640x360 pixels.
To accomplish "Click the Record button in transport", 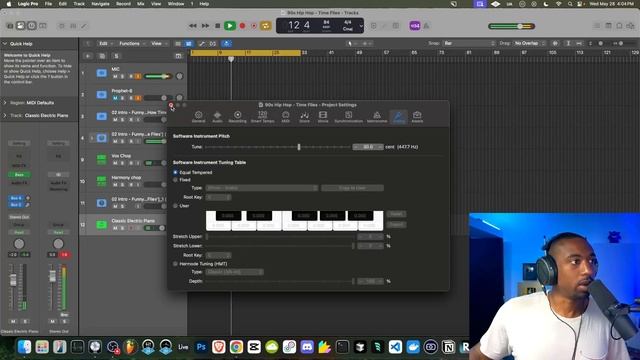I will [242, 26].
